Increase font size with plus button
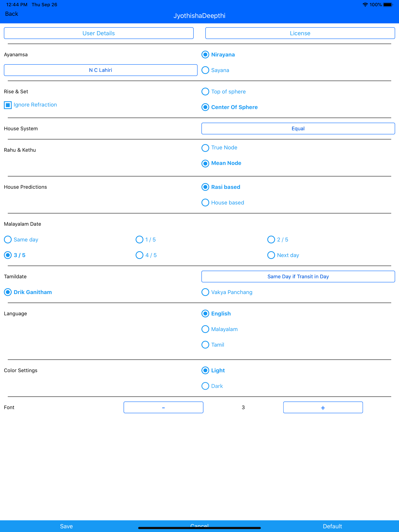399x532 pixels. click(323, 407)
